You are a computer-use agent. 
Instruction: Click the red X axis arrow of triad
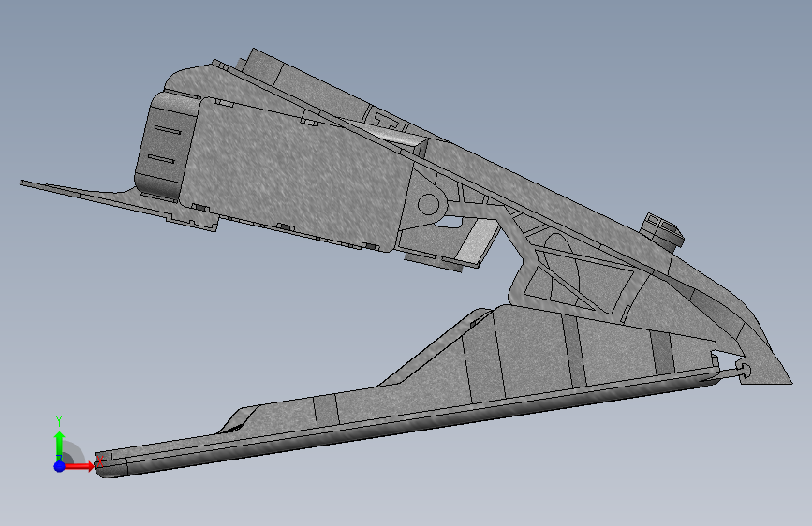click(80, 466)
